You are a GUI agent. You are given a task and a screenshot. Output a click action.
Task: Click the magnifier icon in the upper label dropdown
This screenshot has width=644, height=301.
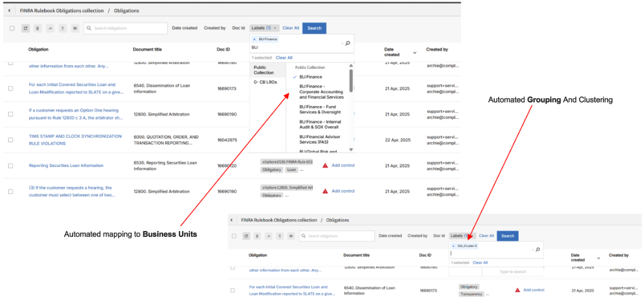click(348, 43)
